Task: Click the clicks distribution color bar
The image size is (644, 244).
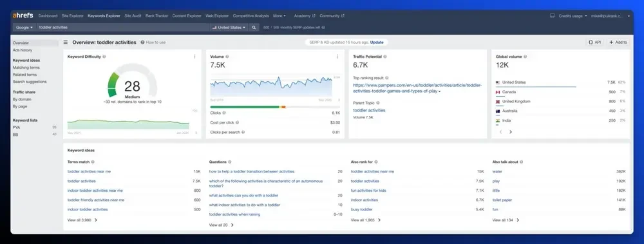Action: pyautogui.click(x=275, y=107)
